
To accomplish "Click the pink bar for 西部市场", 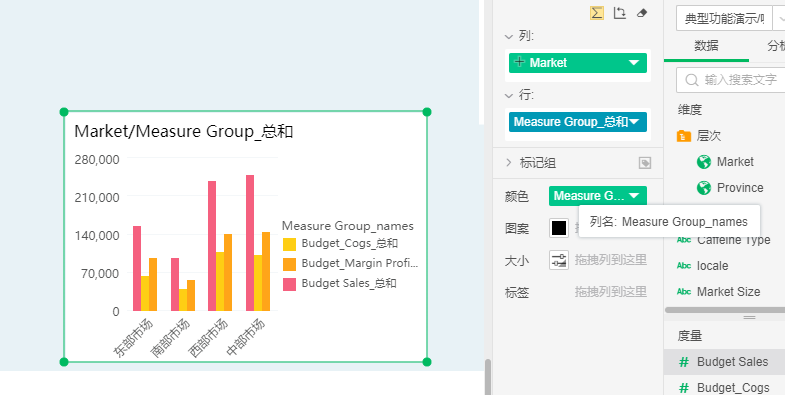I will (212, 246).
